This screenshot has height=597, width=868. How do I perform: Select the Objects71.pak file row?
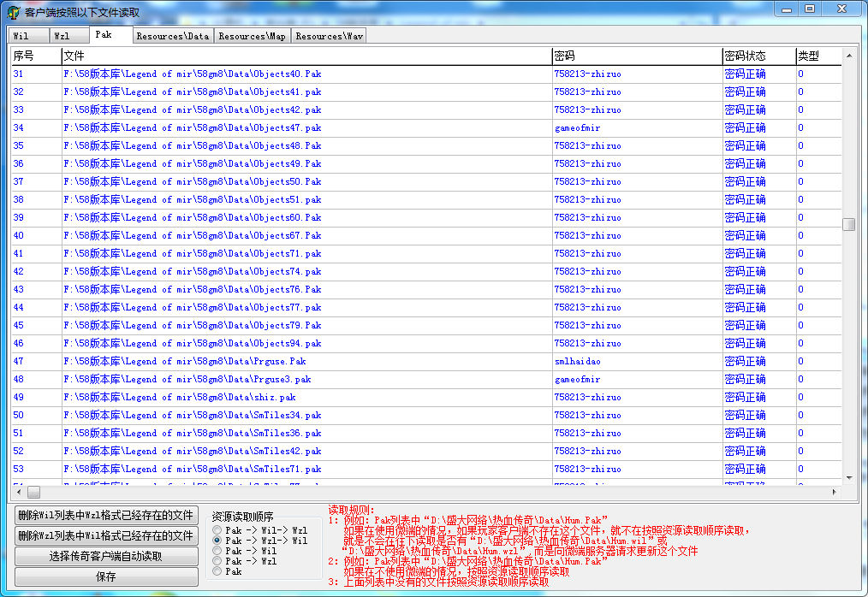tap(426, 254)
